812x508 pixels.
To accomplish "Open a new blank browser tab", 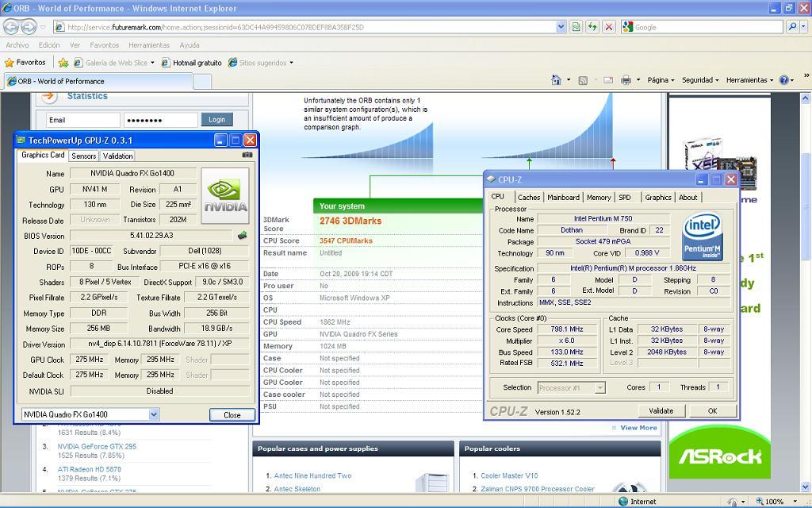I will tap(202, 82).
